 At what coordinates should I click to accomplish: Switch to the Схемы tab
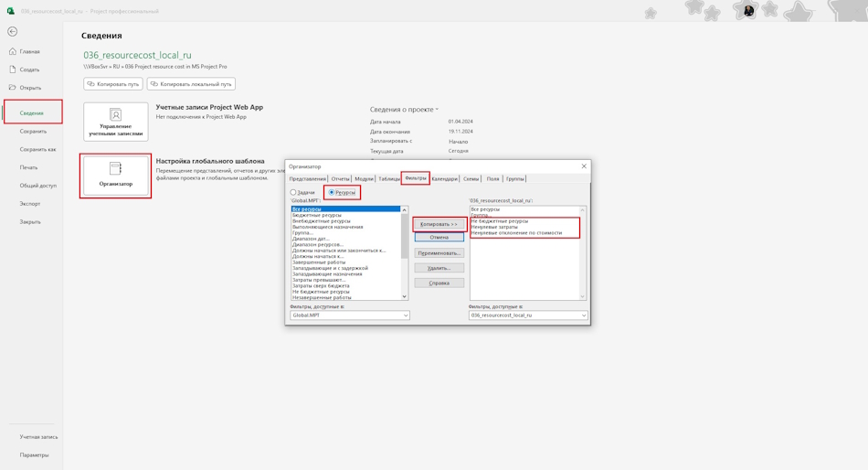tap(471, 178)
